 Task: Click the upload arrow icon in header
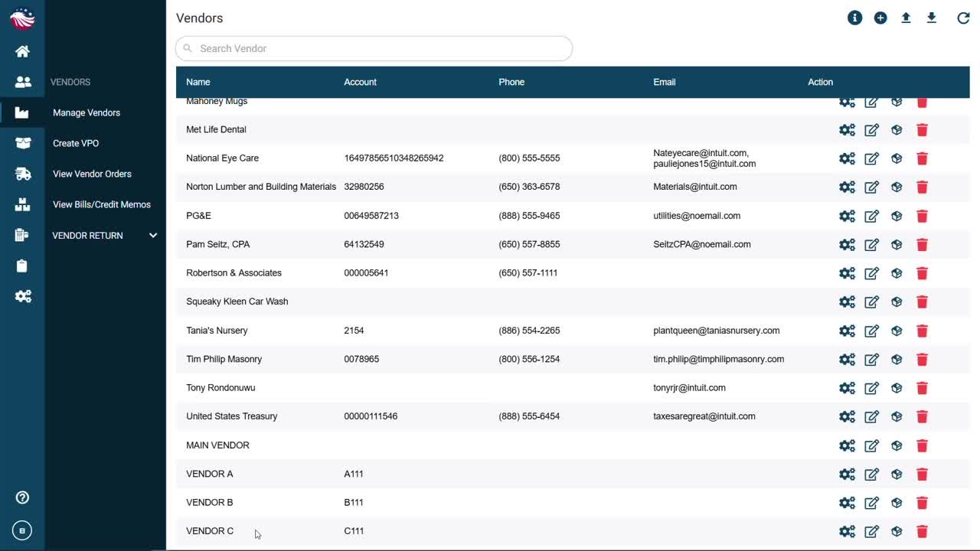906,18
